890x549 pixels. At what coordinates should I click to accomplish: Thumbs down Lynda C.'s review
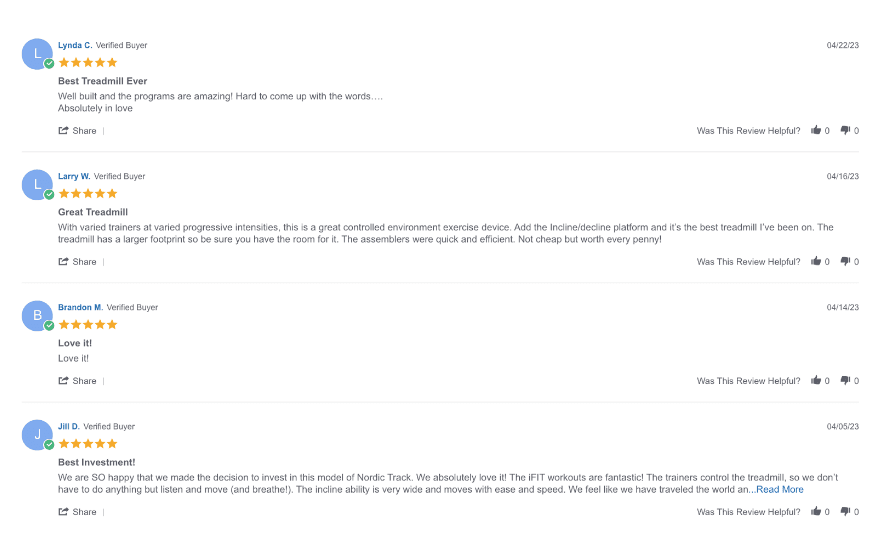845,130
